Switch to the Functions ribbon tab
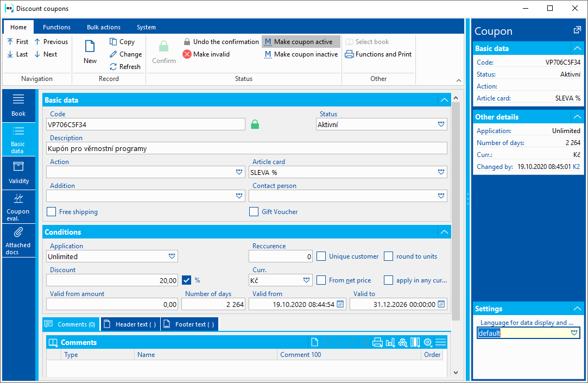588x383 pixels. click(x=56, y=27)
